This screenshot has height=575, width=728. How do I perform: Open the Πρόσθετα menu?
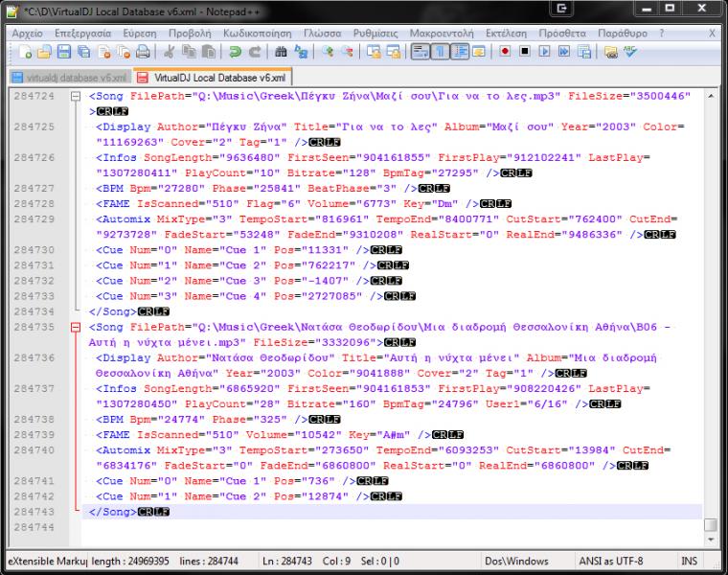pos(562,34)
